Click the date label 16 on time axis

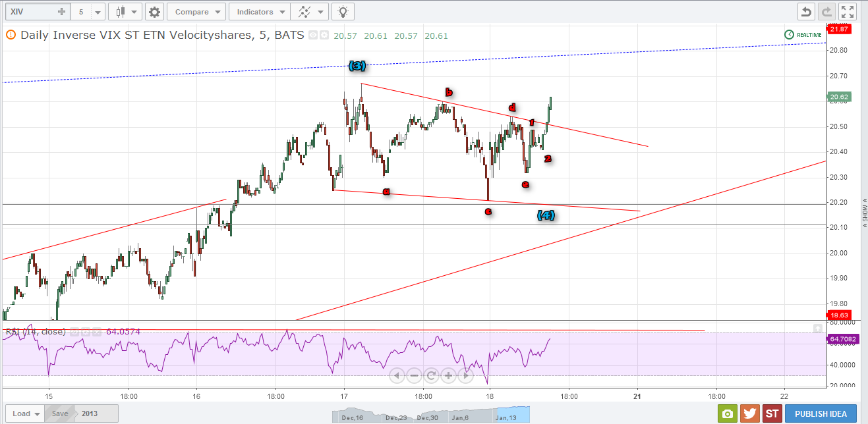pyautogui.click(x=196, y=396)
